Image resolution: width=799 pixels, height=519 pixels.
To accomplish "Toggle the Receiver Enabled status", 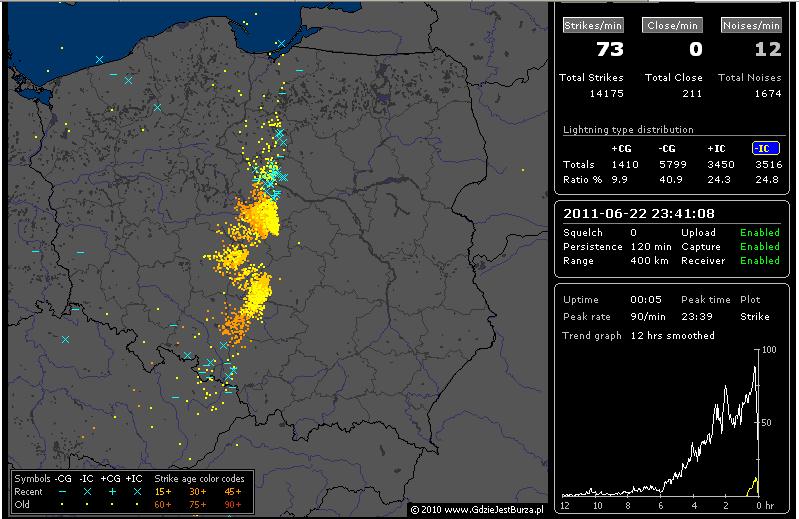I will [759, 260].
